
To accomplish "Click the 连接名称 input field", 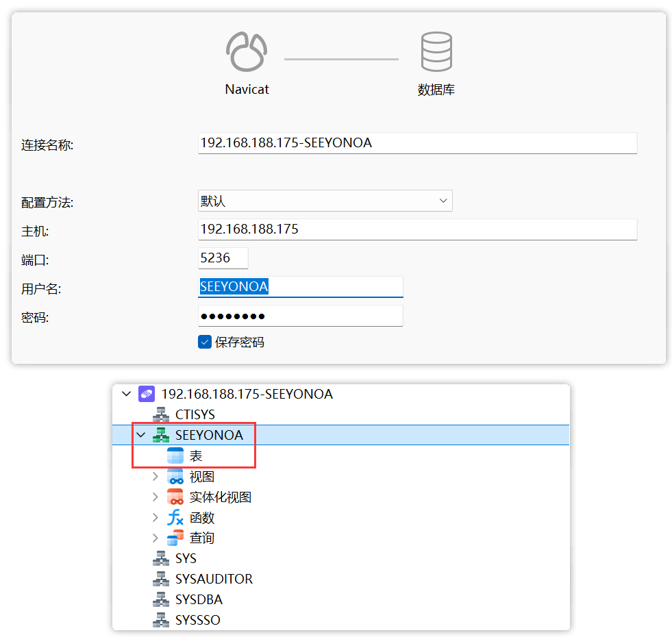I will pyautogui.click(x=417, y=143).
